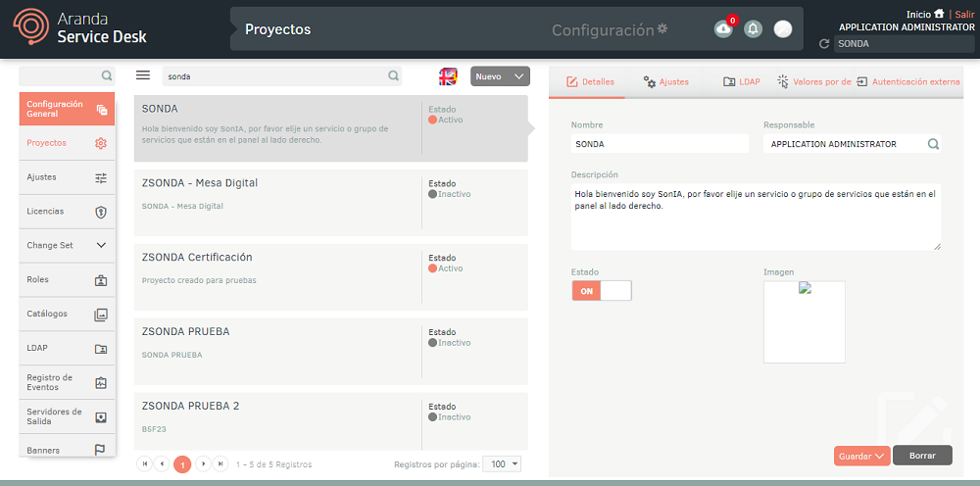Switch to the Ajustes tab
Image resolution: width=980 pixels, height=486 pixels.
pos(666,82)
